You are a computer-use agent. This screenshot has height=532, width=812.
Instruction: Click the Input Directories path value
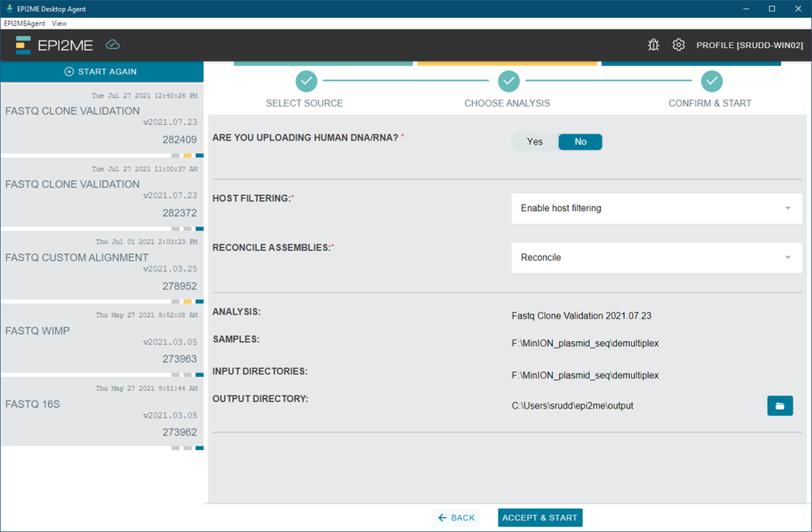(585, 375)
